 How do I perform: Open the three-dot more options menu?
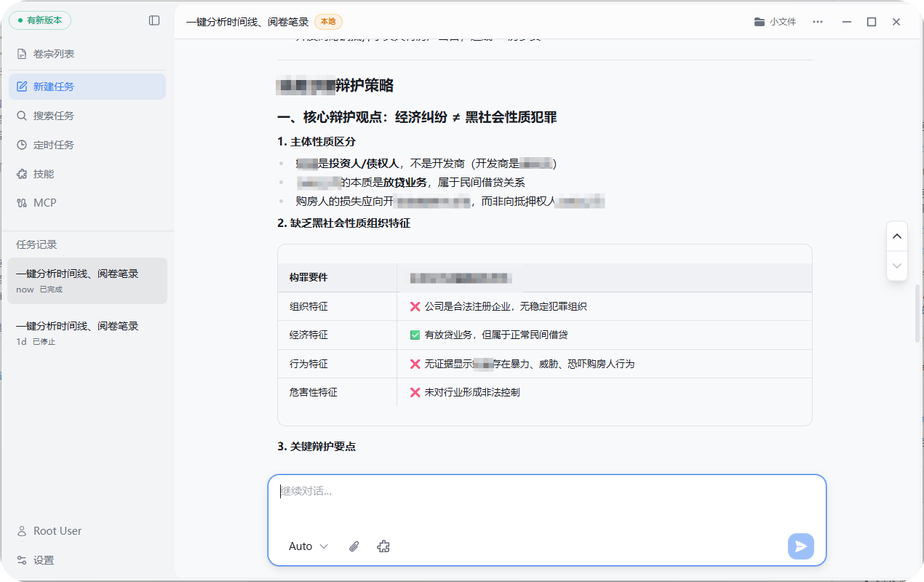(x=818, y=22)
